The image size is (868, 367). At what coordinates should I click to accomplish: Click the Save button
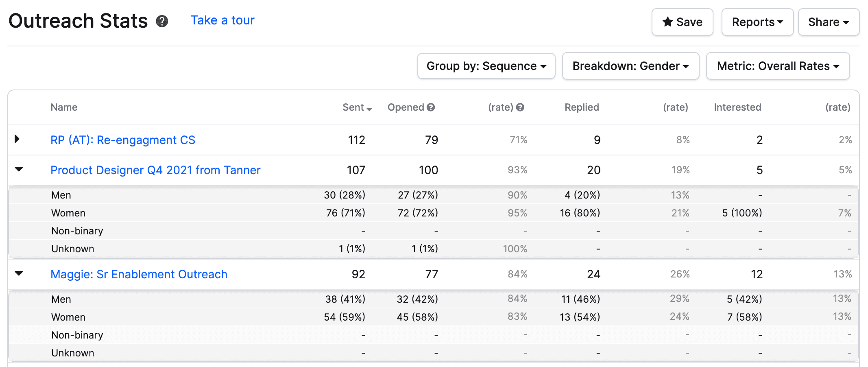682,22
